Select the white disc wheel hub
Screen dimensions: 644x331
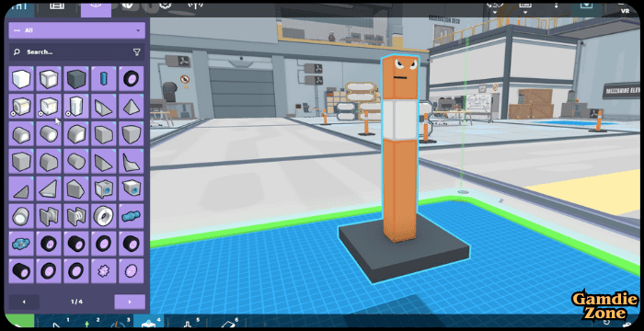103,216
